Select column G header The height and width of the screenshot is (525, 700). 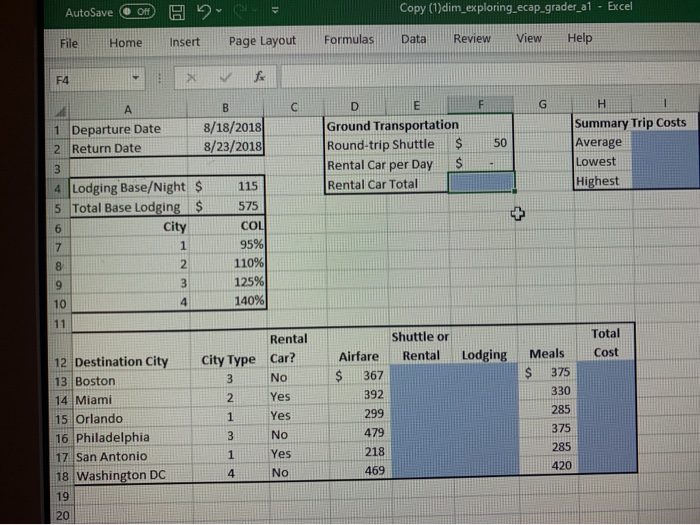[x=542, y=104]
